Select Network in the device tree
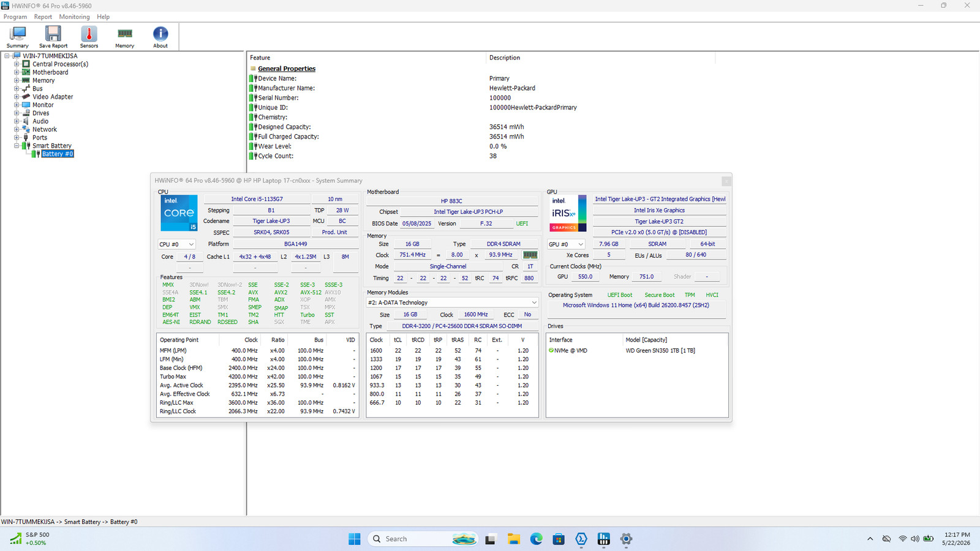The image size is (980, 551). tap(45, 129)
